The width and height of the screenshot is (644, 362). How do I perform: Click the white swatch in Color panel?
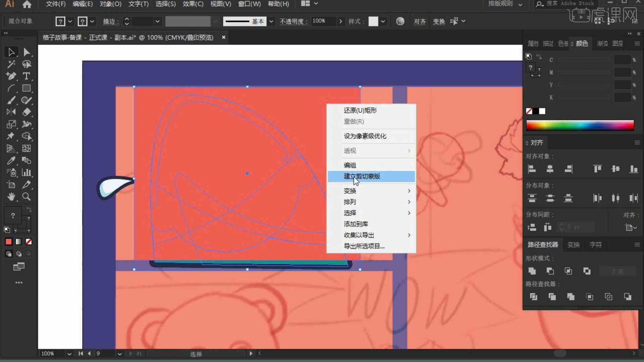coord(542,111)
